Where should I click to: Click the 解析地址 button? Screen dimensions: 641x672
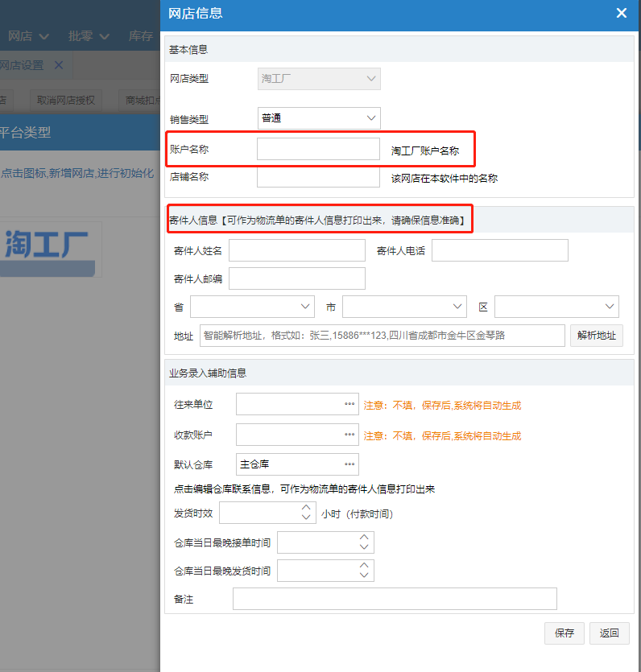coord(597,336)
